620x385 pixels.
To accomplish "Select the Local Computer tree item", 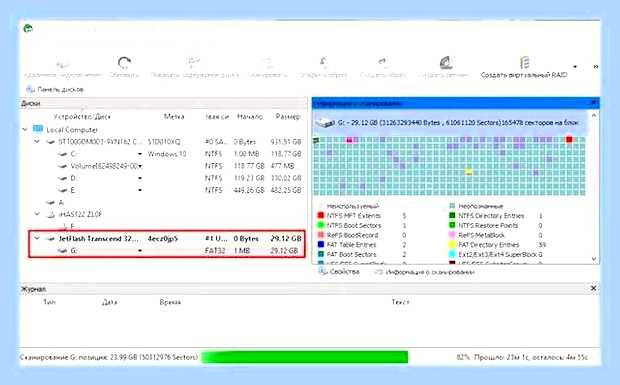I will [x=72, y=130].
